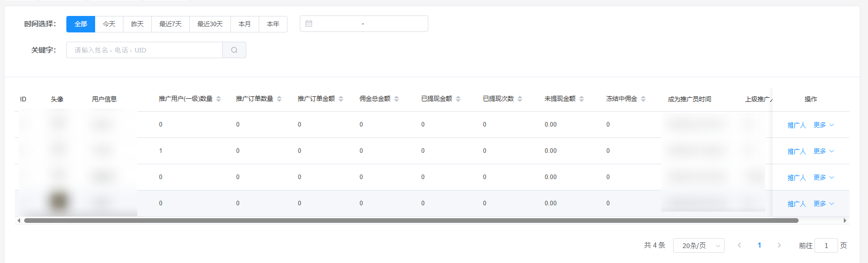Screen dimensions: 868x263
Task: Open 推广人 link in third row
Action: (797, 178)
